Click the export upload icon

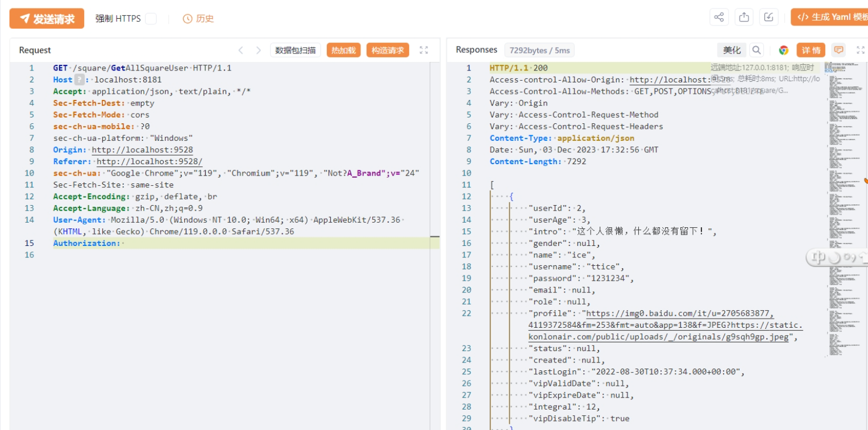pyautogui.click(x=744, y=17)
